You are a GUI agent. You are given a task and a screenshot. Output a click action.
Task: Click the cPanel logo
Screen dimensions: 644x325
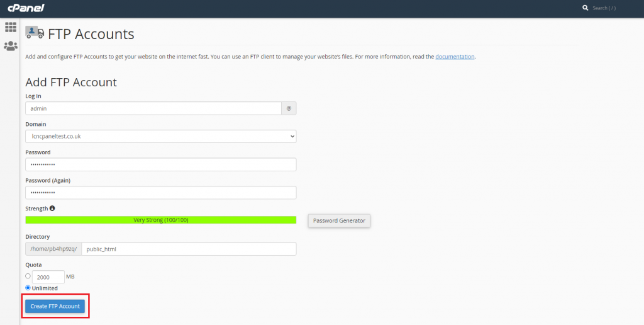coord(26,8)
